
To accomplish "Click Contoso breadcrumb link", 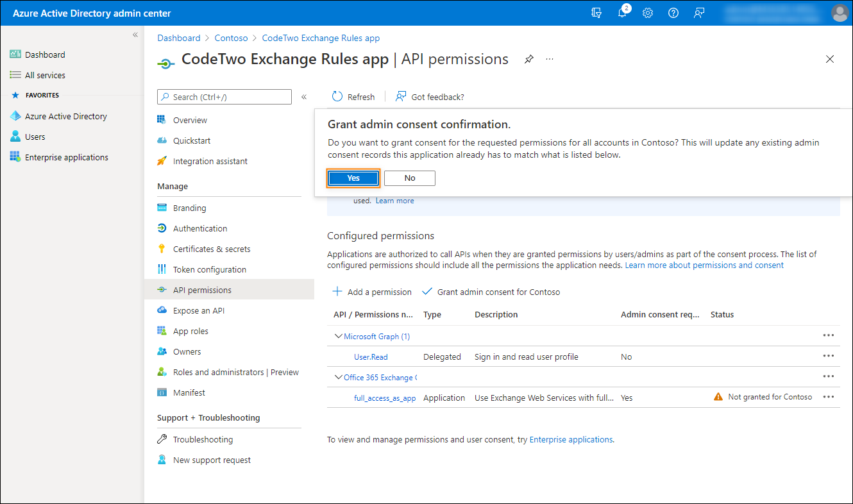I will (x=232, y=38).
